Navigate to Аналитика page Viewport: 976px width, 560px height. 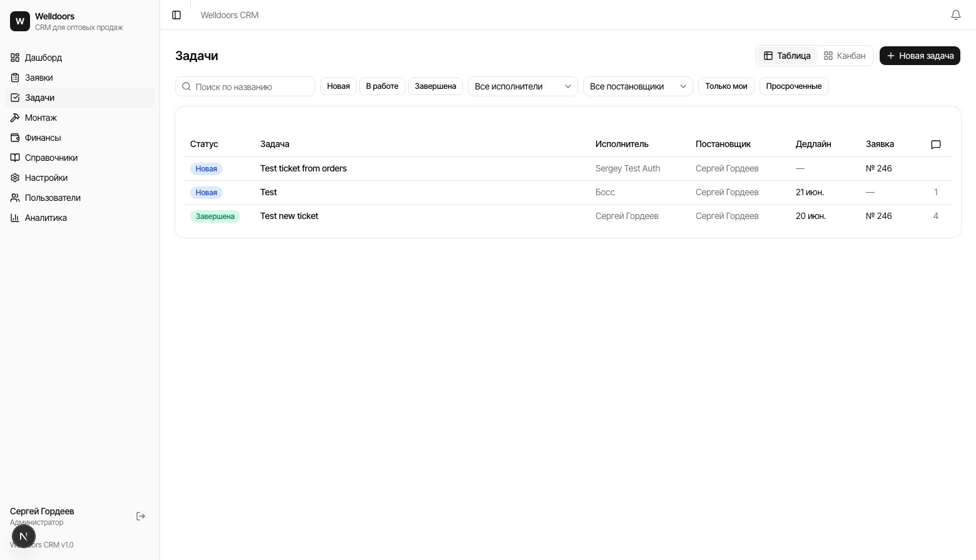coord(80,218)
